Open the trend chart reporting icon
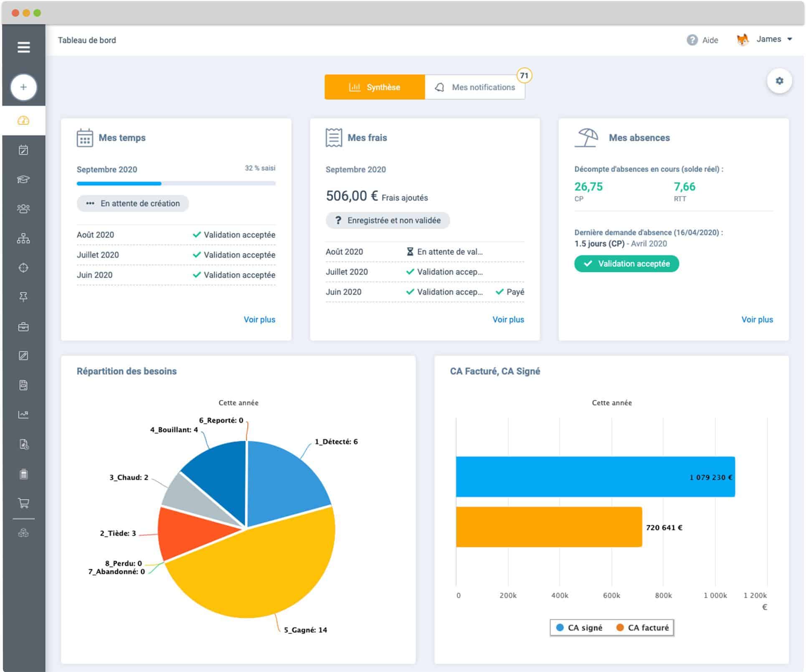The height and width of the screenshot is (672, 806). click(x=23, y=414)
